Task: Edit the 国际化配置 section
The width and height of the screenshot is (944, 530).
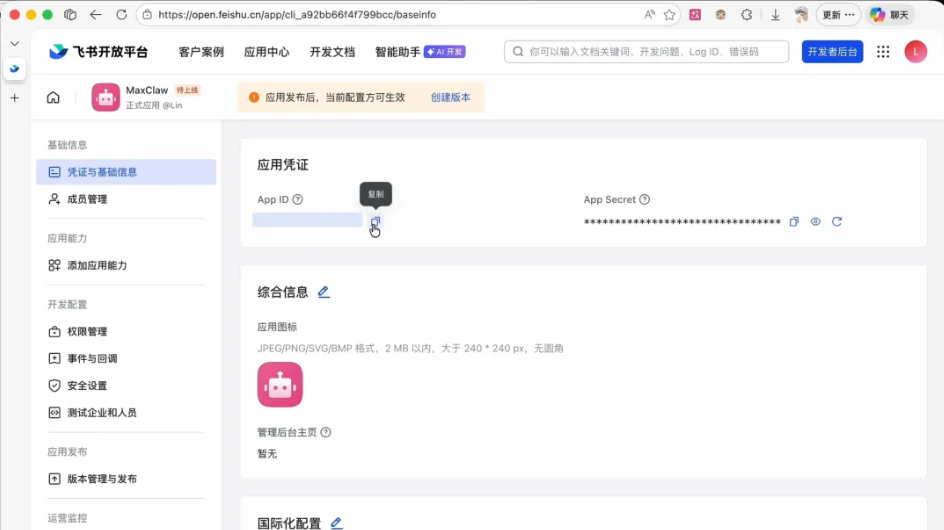Action: click(x=337, y=523)
